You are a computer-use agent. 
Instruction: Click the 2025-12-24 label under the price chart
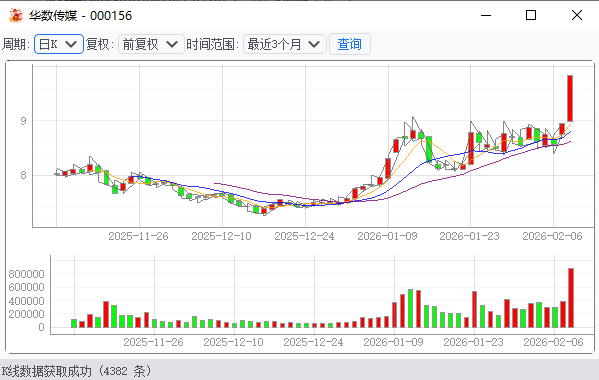tap(304, 236)
